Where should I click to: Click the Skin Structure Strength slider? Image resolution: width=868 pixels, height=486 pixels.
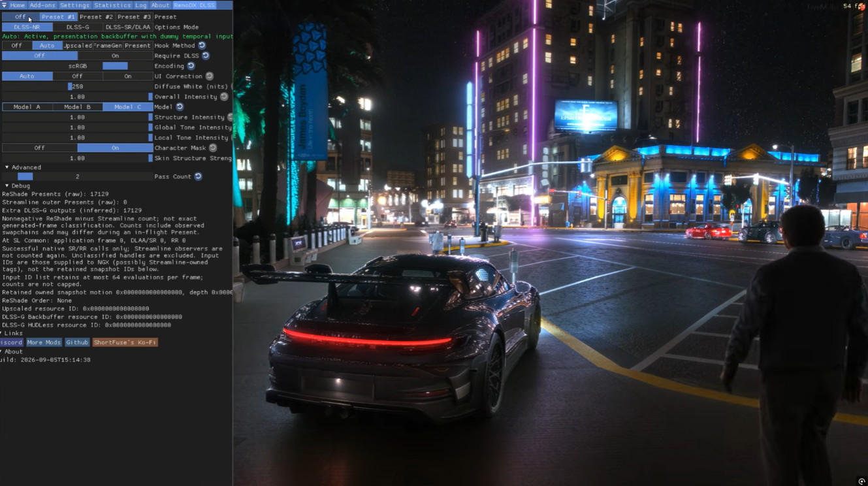click(77, 158)
